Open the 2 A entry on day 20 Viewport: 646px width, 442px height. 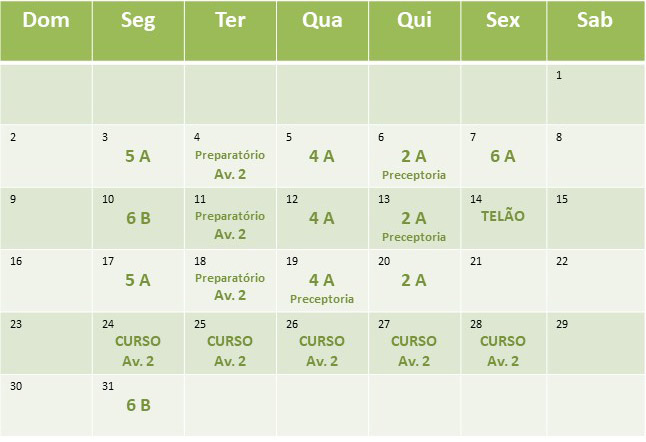(x=414, y=280)
